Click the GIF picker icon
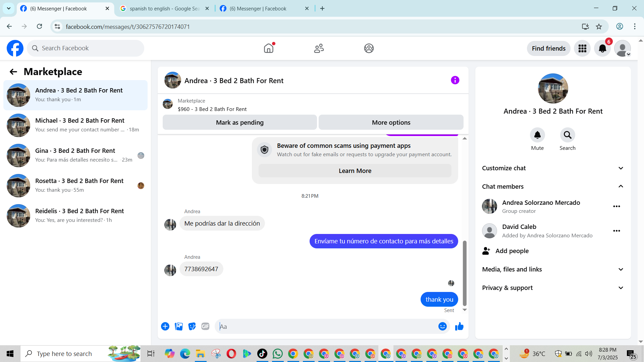 [x=205, y=326]
